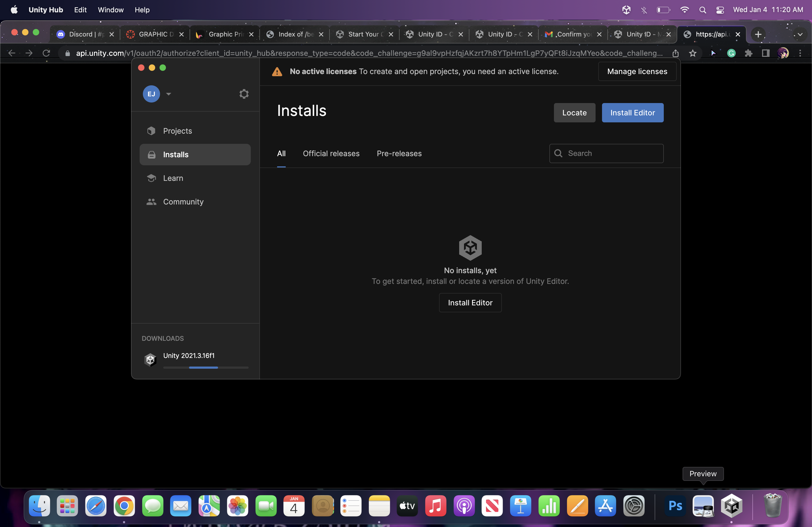This screenshot has width=812, height=527.
Task: Open Unity Hub preferences gear icon
Action: [244, 94]
